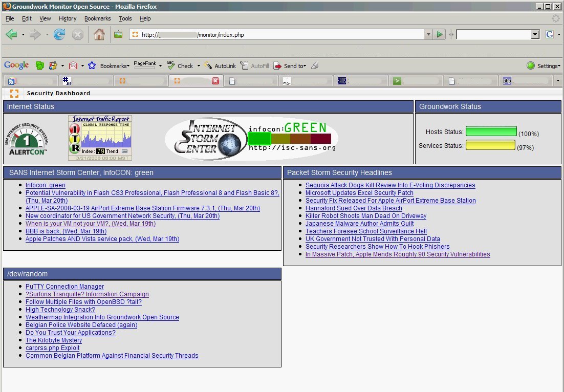Viewport: 564px width, 392px height.
Task: Go to the Home page icon
Action: pos(99,34)
